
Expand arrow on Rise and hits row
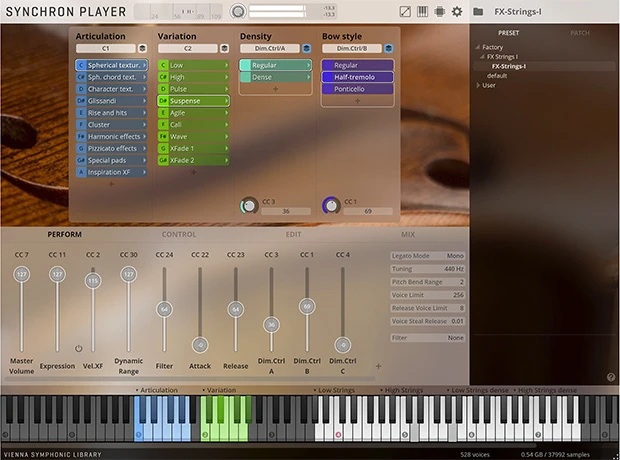(144, 113)
